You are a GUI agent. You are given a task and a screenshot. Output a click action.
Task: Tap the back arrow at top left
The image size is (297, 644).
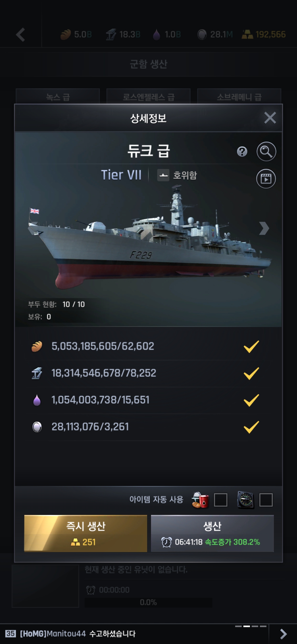pyautogui.click(x=21, y=35)
